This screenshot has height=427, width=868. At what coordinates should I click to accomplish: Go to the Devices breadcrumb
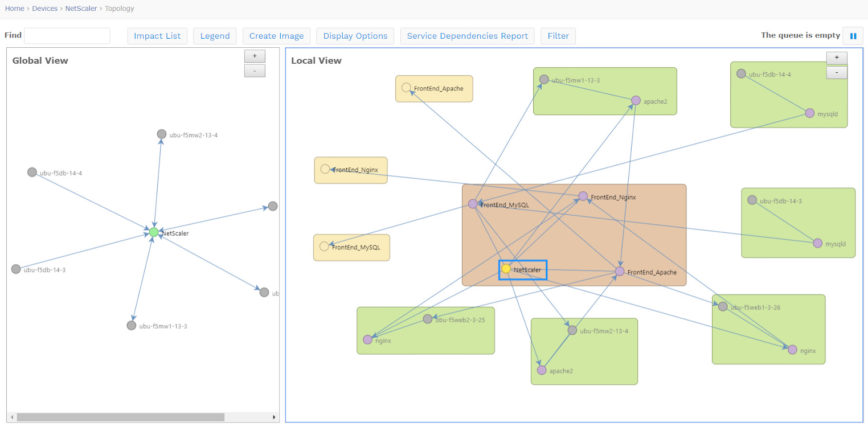[45, 9]
